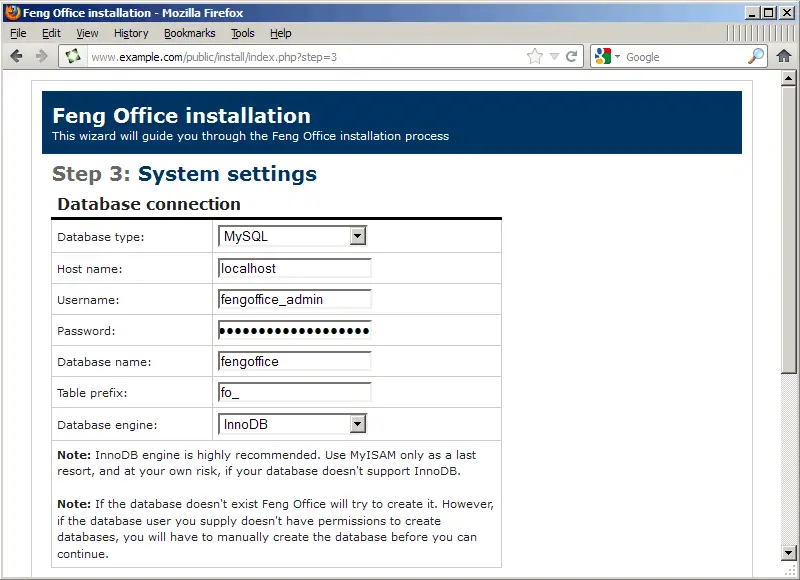Click the site identity icon in address bar
800x580 pixels.
(72, 56)
